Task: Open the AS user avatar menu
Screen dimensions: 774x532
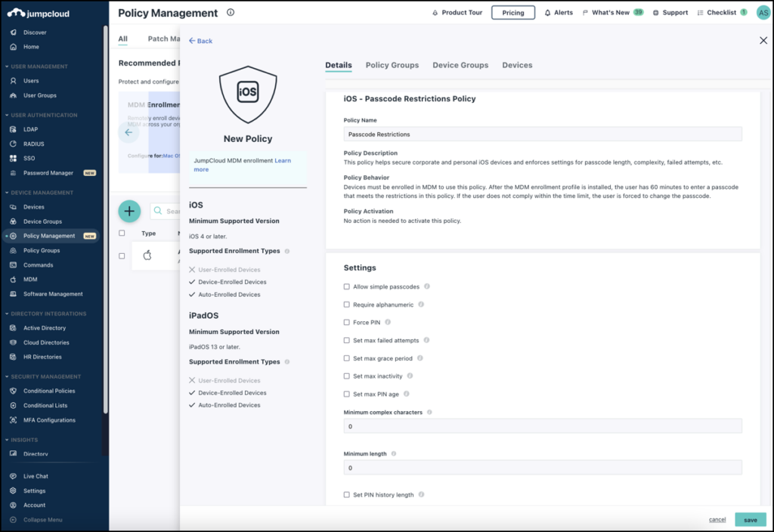Action: (x=763, y=13)
